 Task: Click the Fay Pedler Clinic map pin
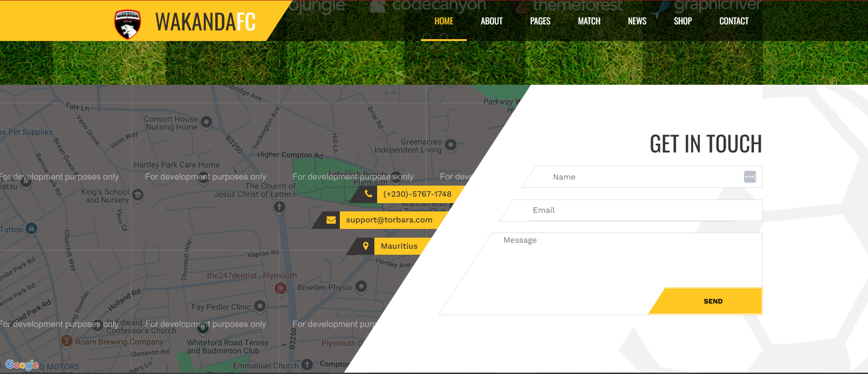pyautogui.click(x=260, y=306)
